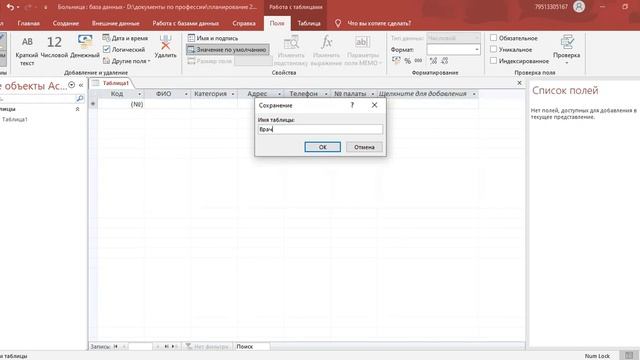Click the Телефон column header
The image size is (640, 360).
coord(303,94)
